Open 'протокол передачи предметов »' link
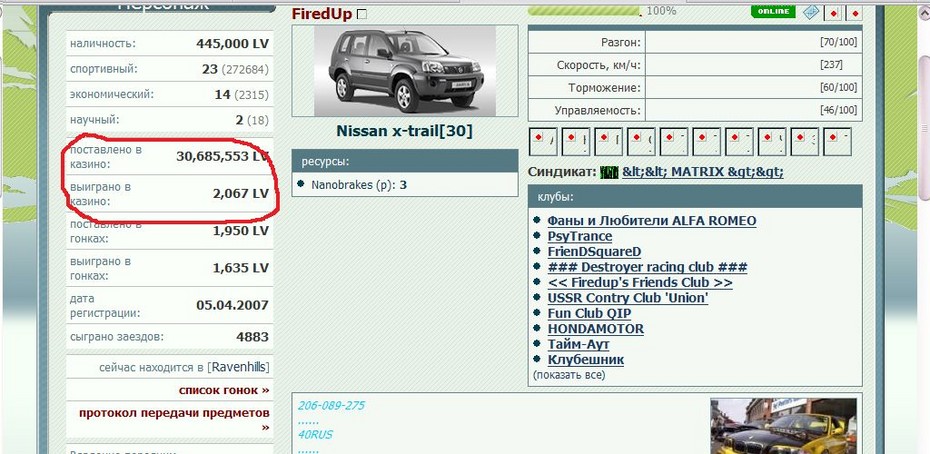 [174, 420]
